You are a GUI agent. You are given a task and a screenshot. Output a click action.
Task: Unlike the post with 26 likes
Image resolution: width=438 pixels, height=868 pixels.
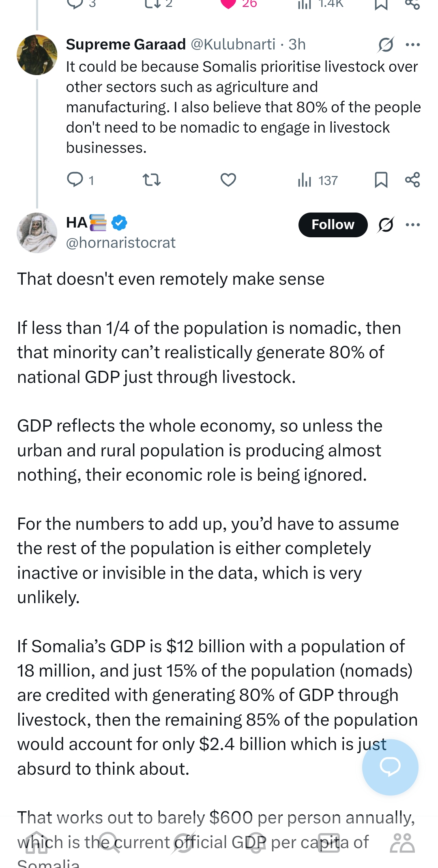228,4
